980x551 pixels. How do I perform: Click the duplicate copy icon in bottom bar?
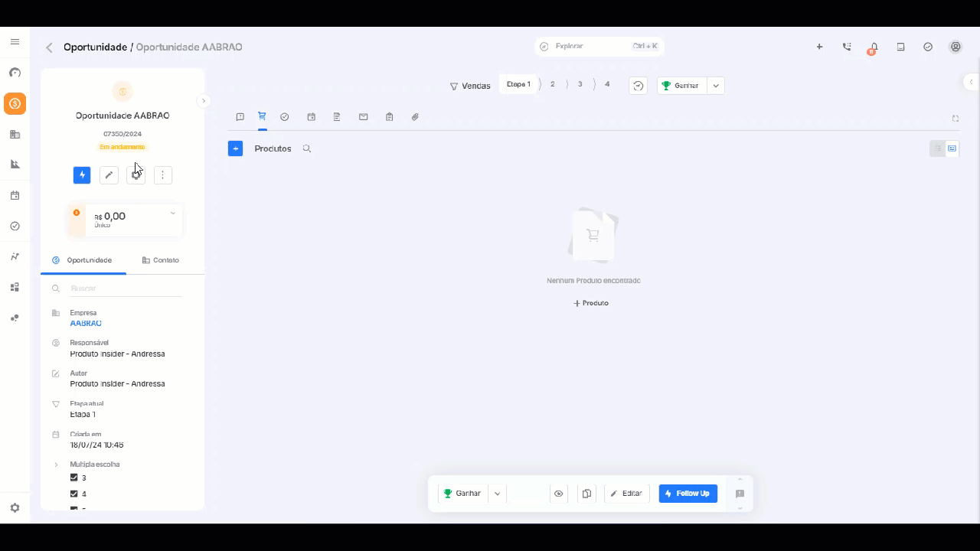click(586, 494)
